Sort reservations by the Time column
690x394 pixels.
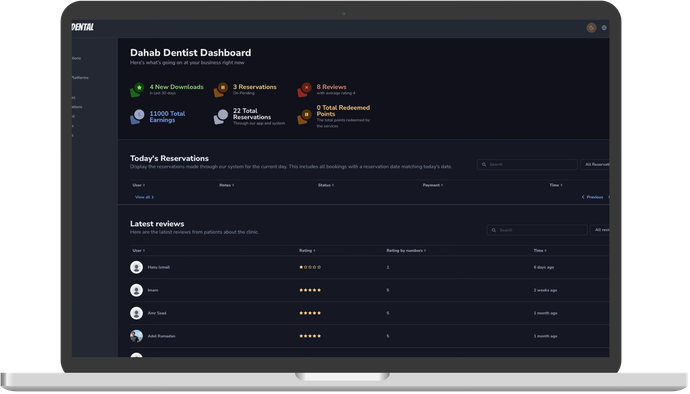pos(556,185)
